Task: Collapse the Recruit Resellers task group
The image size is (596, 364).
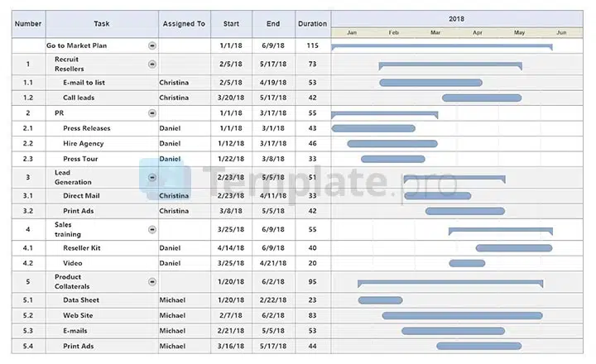Action: [151, 64]
